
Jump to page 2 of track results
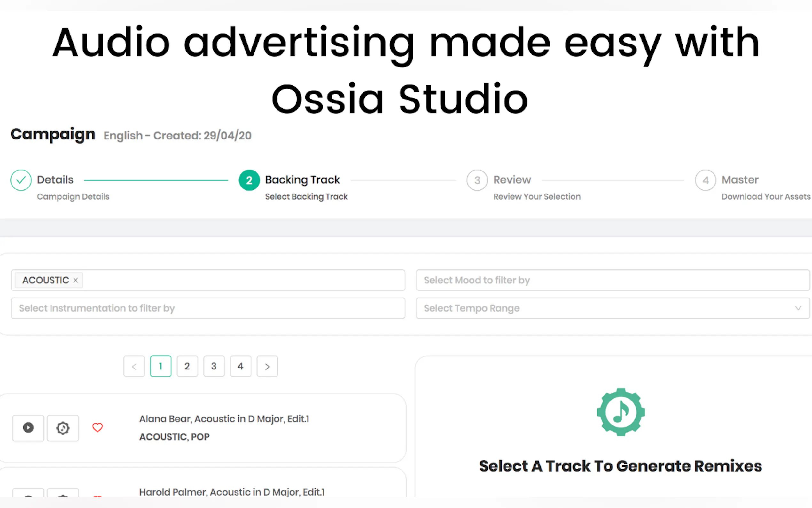pyautogui.click(x=187, y=366)
